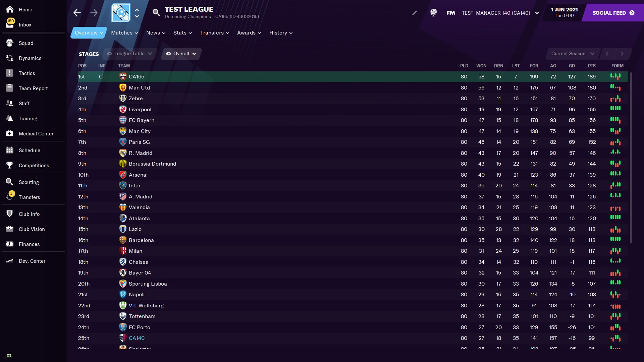Click the Liverpool club crest
The image size is (644, 362).
pyautogui.click(x=123, y=109)
